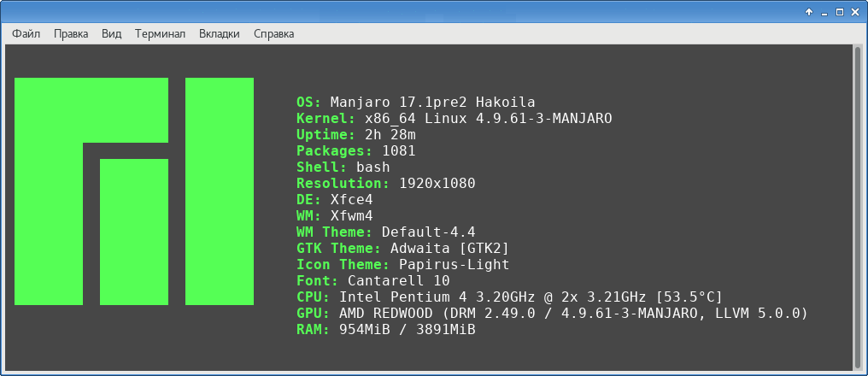Open the Терминал menu
The width and height of the screenshot is (868, 376).
coord(160,34)
